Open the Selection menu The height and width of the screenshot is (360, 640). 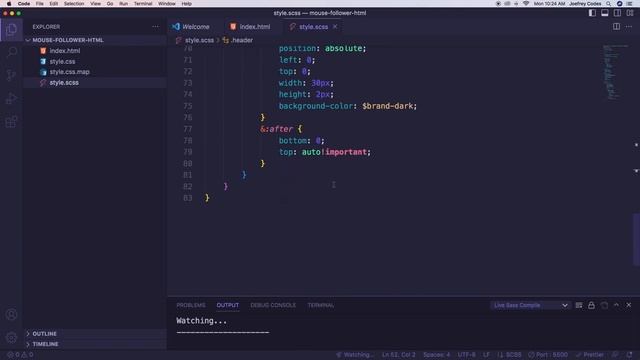pos(74,4)
